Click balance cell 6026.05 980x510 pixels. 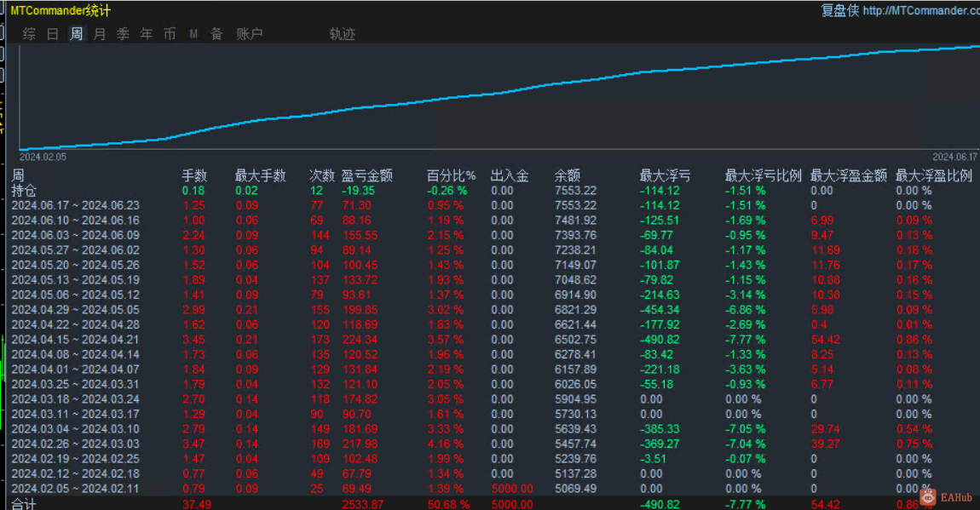(x=575, y=385)
